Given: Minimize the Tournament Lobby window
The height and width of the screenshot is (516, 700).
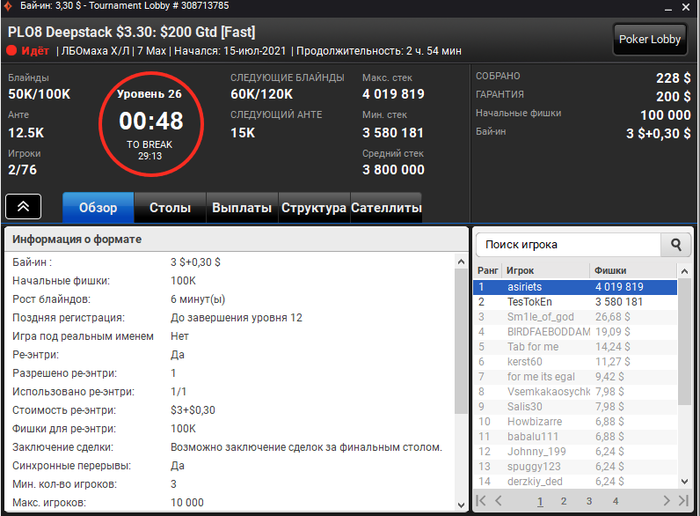Looking at the screenshot, I should 668,8.
